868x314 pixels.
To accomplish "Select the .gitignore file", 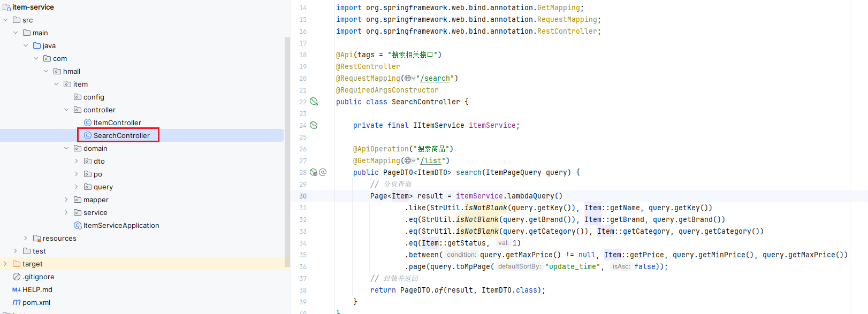I will 39,277.
